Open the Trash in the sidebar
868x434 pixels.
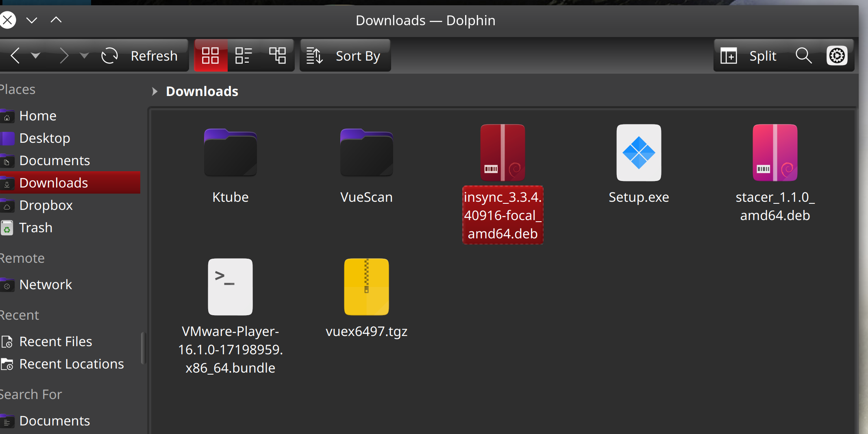[x=36, y=227]
